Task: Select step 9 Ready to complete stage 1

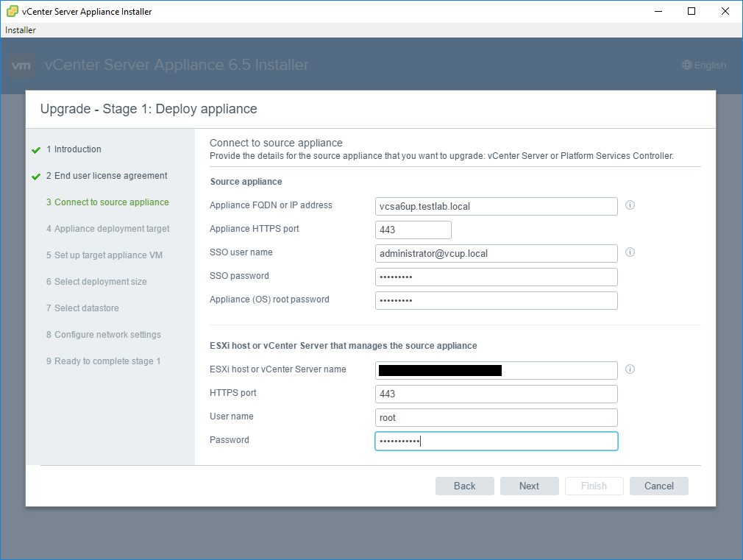Action: tap(103, 361)
